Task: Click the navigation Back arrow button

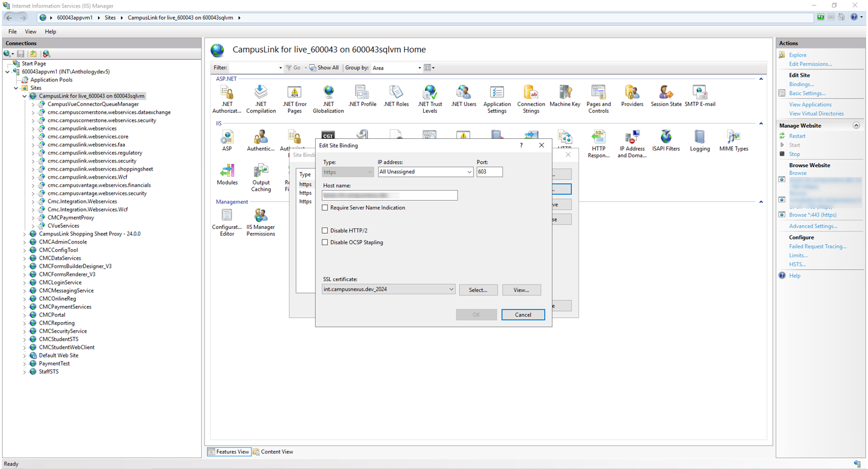Action: click(9, 17)
